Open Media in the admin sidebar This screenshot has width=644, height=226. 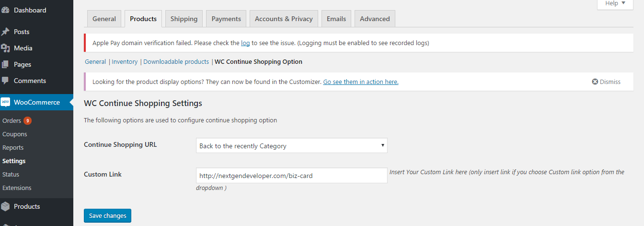point(36,48)
